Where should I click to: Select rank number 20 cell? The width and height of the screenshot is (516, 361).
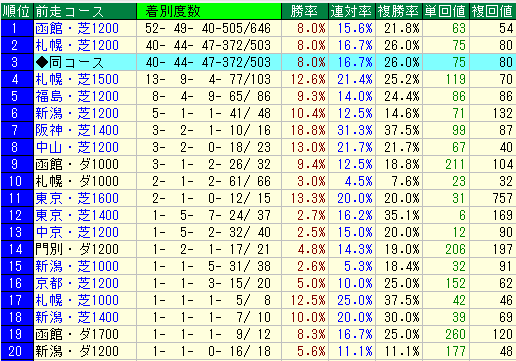(x=17, y=351)
